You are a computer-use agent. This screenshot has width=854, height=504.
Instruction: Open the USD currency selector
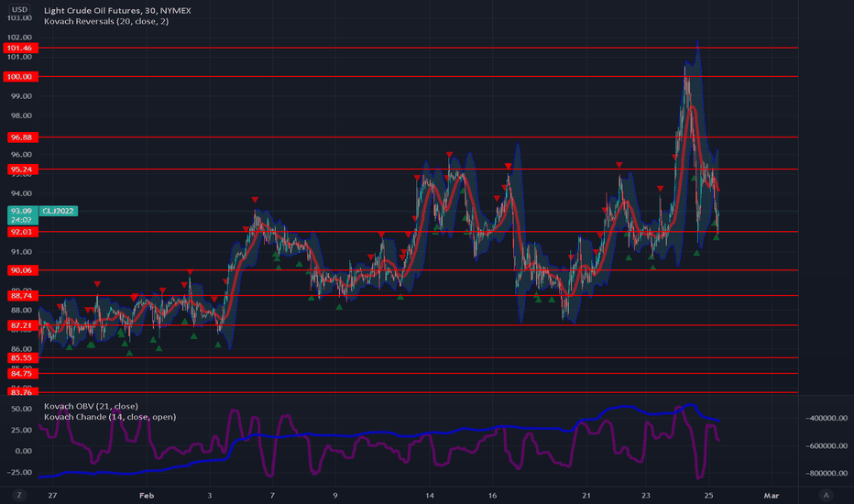pos(19,9)
